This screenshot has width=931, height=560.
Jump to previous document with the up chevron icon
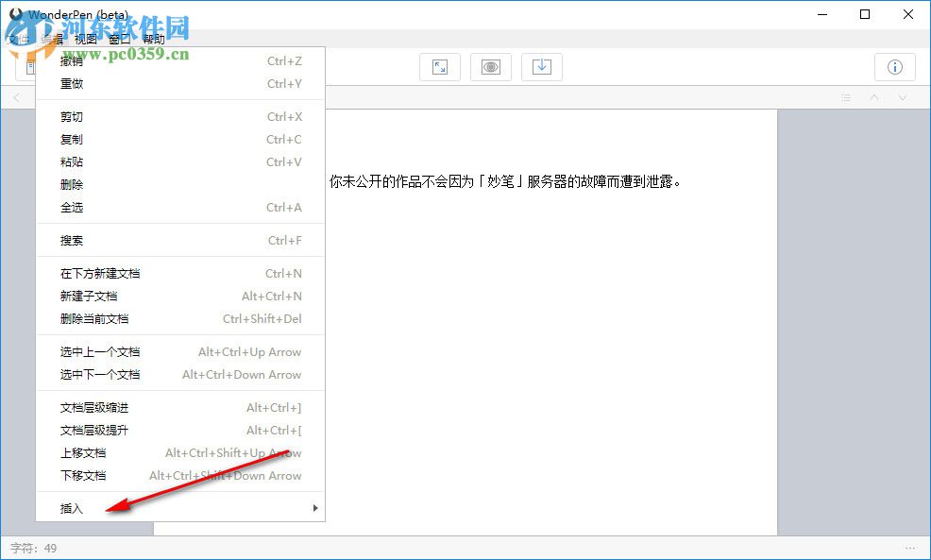[872, 97]
